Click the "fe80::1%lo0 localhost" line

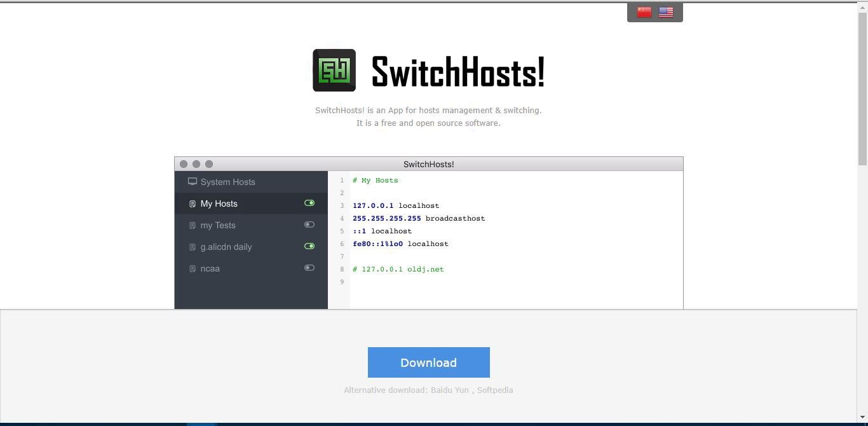tap(400, 244)
